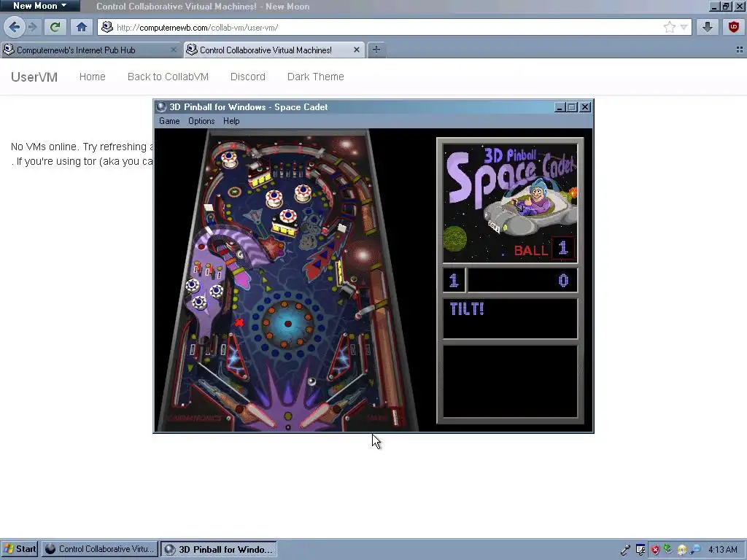Follow the Back to CollabVM link

169,77
